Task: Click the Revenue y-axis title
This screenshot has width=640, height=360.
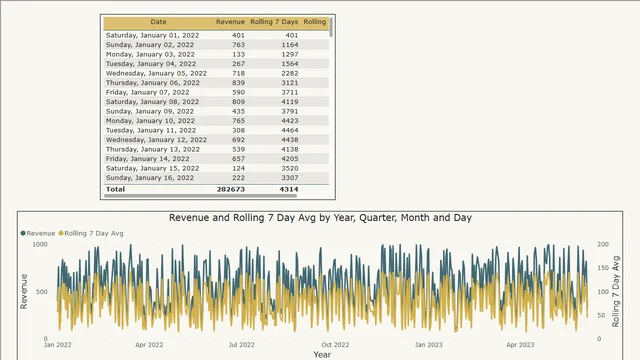Action: point(24,291)
